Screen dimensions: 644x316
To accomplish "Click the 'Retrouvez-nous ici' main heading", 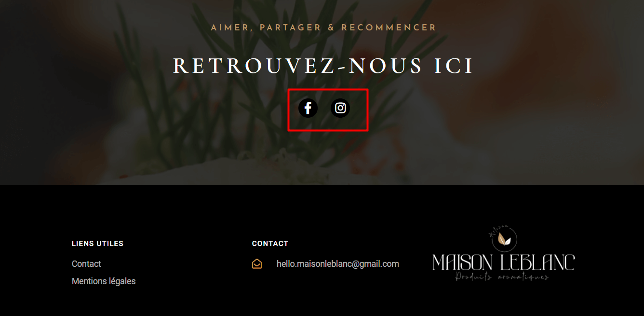I will click(323, 66).
